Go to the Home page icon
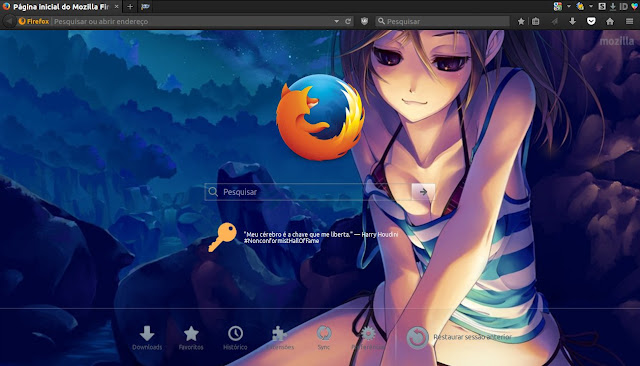The width and height of the screenshot is (640, 366). [610, 21]
